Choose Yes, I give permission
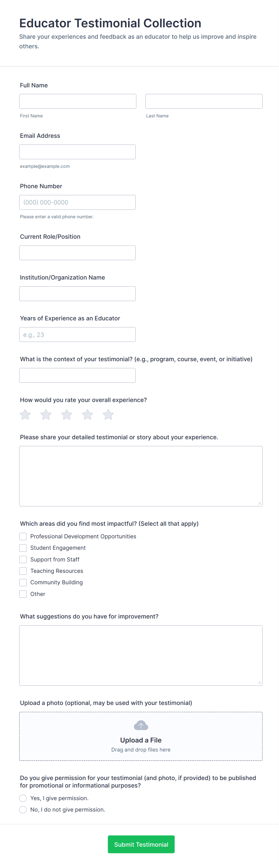This screenshot has height=868, width=279. pyautogui.click(x=23, y=798)
